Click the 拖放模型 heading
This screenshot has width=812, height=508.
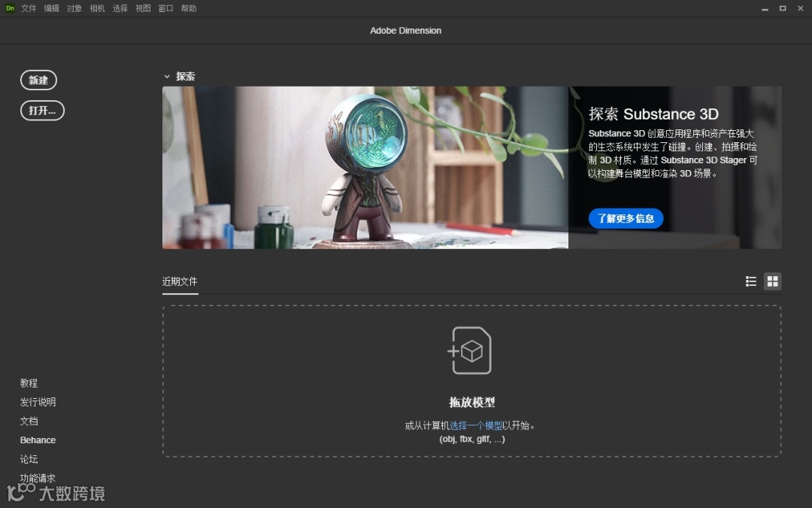[471, 402]
